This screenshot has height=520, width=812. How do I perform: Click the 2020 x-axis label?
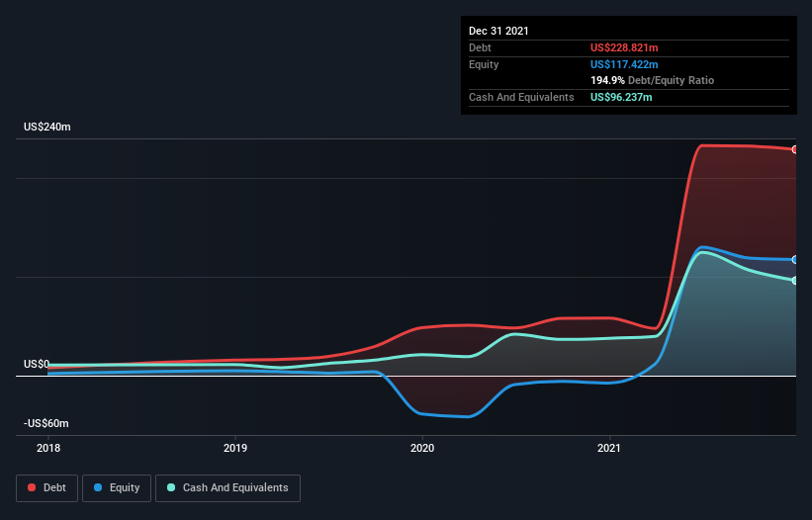pos(422,448)
